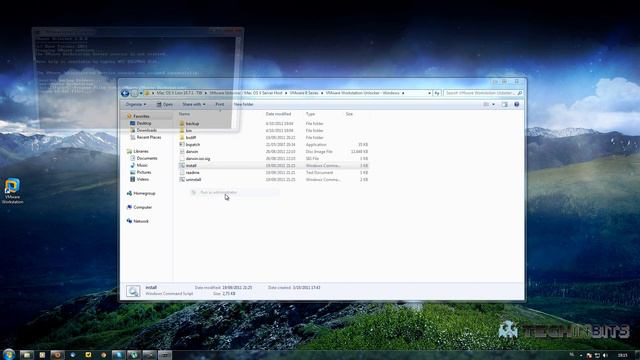The height and width of the screenshot is (360, 640).
Task: Create a New folder from the toolbar
Action: click(x=244, y=104)
